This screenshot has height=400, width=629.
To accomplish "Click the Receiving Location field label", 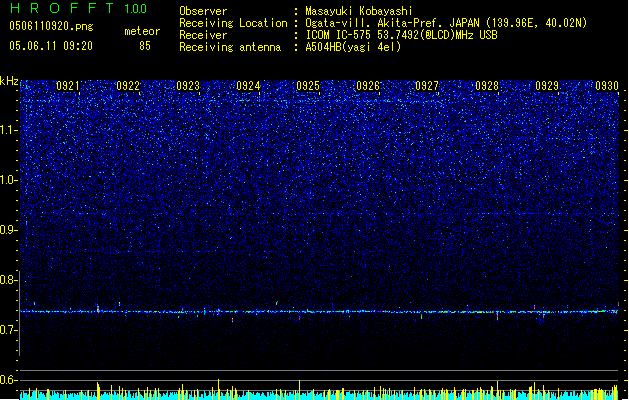I will pyautogui.click(x=233, y=23).
